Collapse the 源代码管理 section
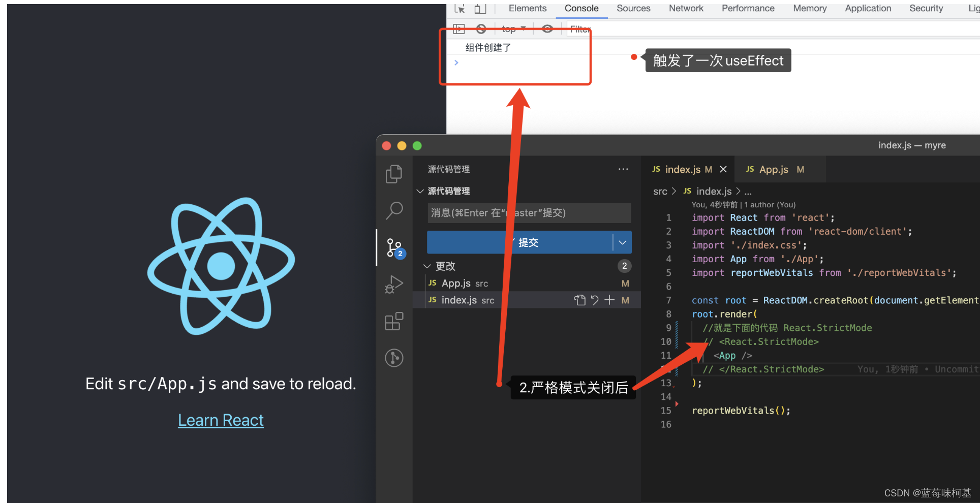The height and width of the screenshot is (503, 980). (420, 191)
